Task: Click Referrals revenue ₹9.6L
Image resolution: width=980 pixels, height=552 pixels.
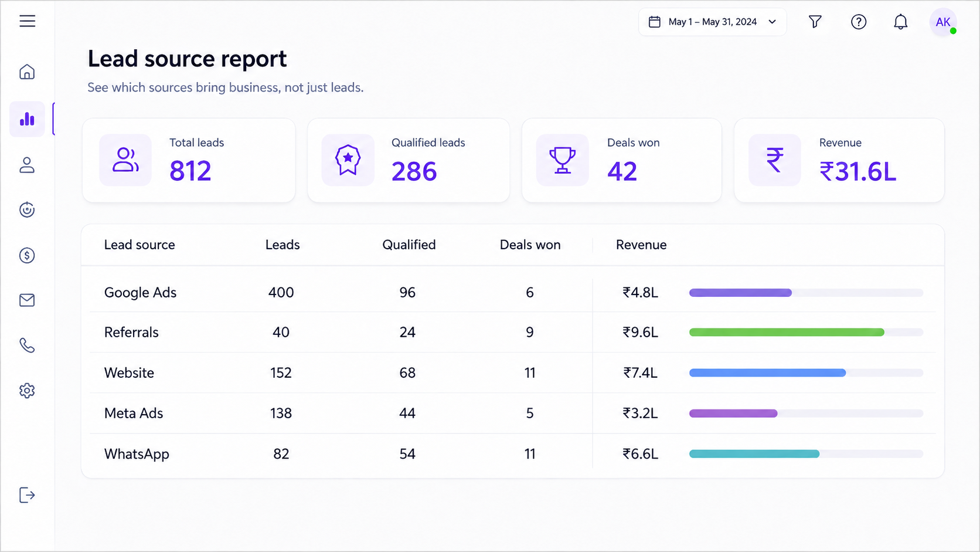Action: [640, 333]
